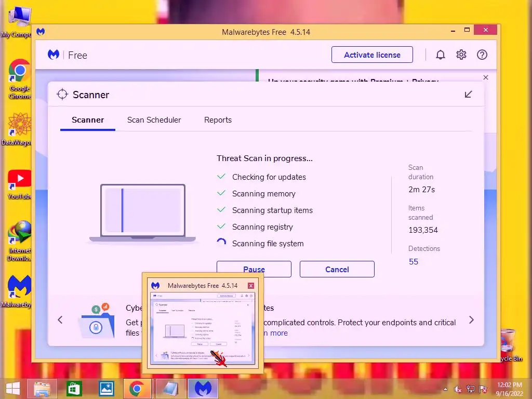Select the Google Chrome desktop shortcut
Viewport: 532px width, 399px height.
coord(19,79)
